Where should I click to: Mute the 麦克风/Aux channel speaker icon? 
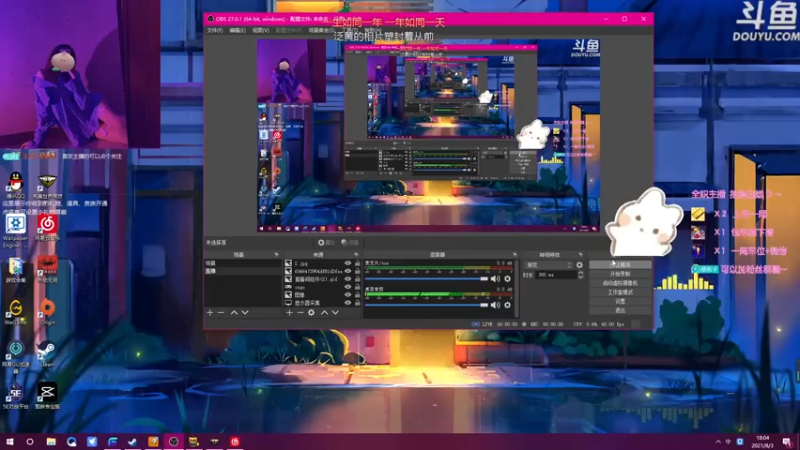point(495,279)
